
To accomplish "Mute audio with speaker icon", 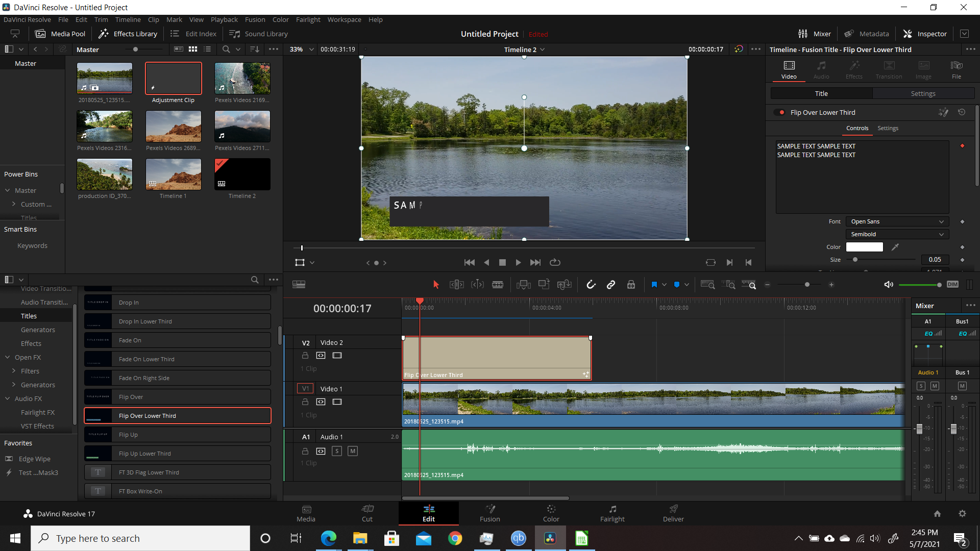I will (889, 285).
